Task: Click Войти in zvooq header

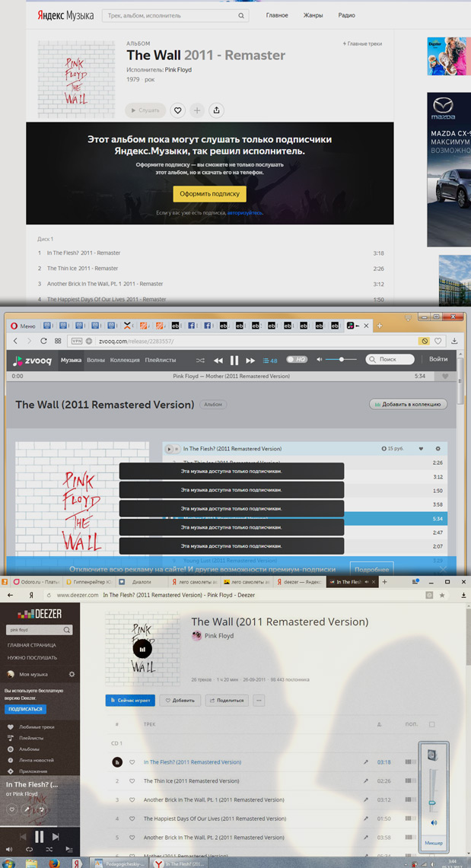Action: [438, 359]
